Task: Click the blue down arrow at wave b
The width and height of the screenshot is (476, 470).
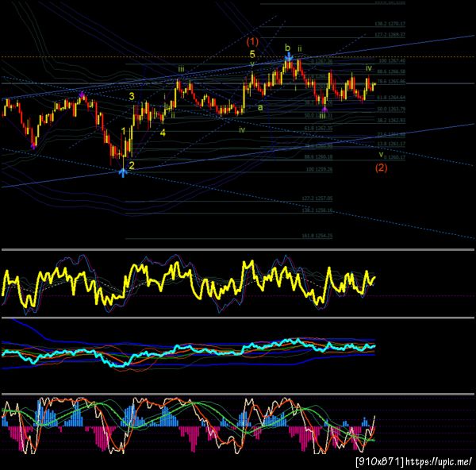Action: click(x=289, y=56)
